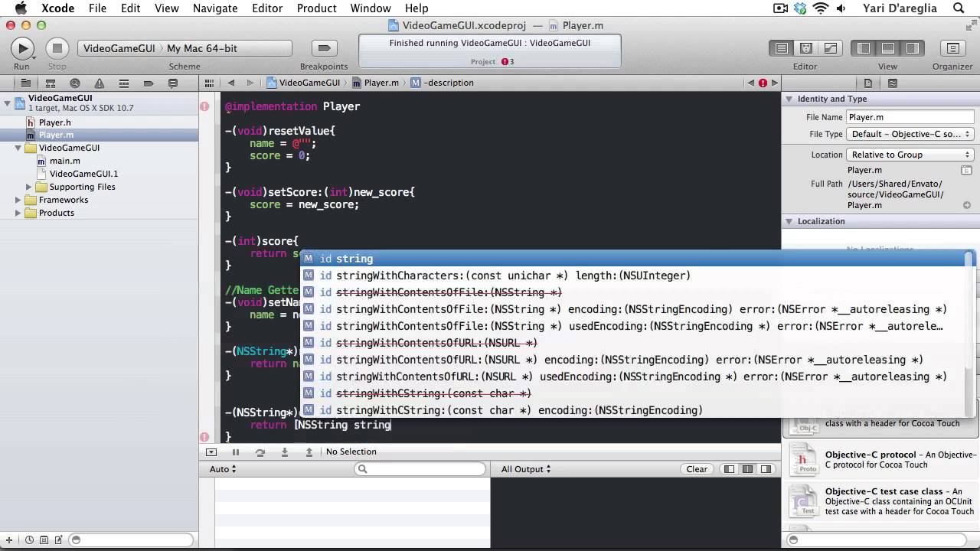Collapse the VideoGameGUI project root
The width and height of the screenshot is (980, 551).
8,103
